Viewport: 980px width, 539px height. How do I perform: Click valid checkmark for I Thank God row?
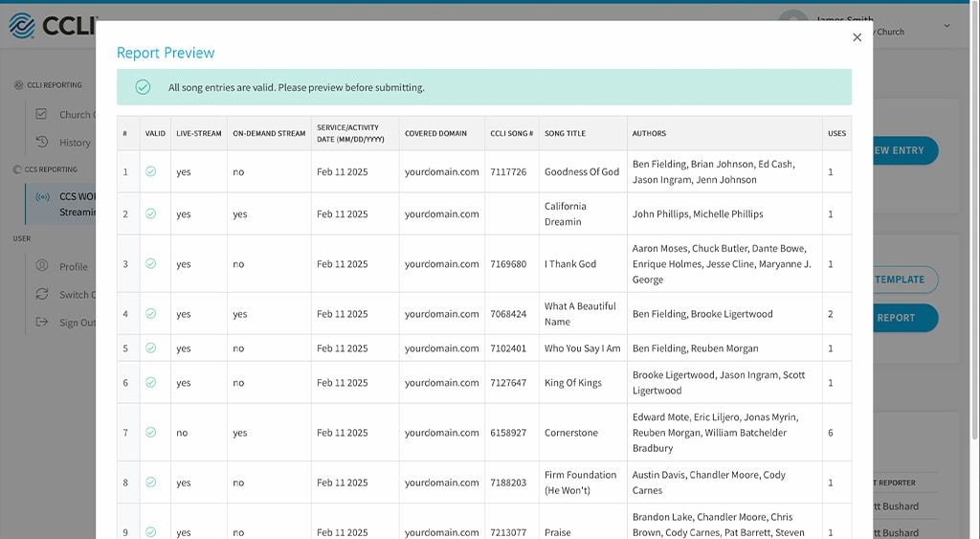click(x=150, y=264)
